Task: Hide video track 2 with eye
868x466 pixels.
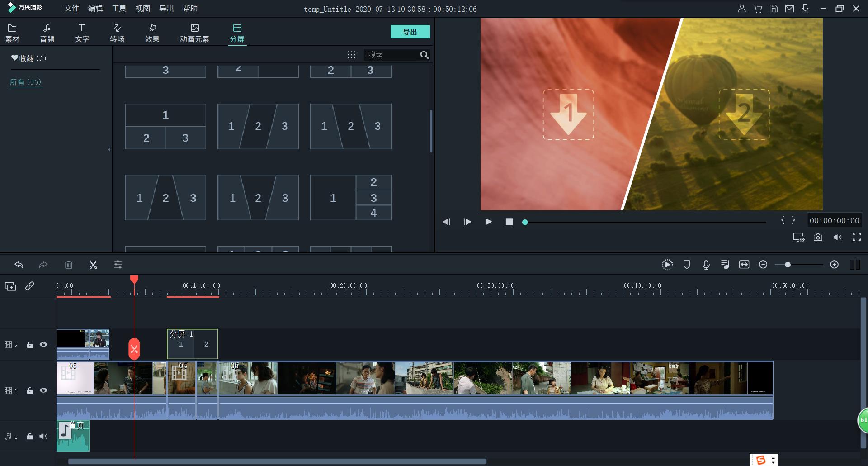Action: (43, 345)
